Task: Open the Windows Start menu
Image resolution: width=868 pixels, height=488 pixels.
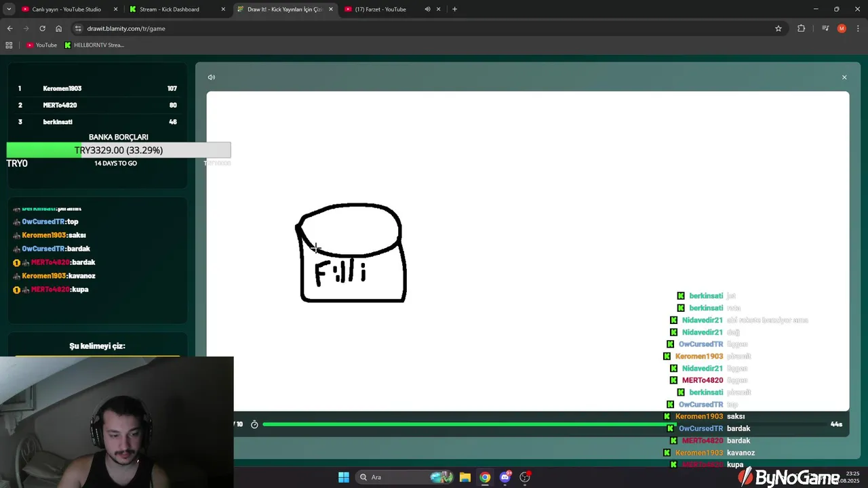Action: pyautogui.click(x=344, y=477)
